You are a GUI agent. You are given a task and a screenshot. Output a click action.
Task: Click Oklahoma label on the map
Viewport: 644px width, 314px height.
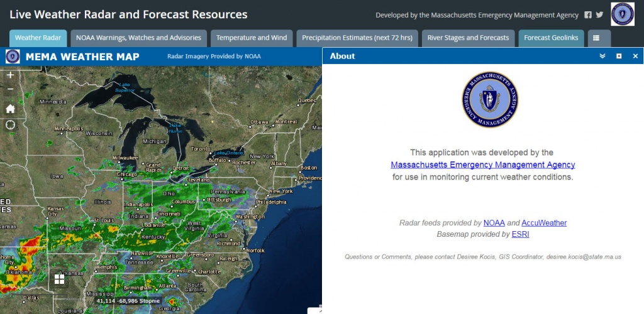pyautogui.click(x=19, y=272)
